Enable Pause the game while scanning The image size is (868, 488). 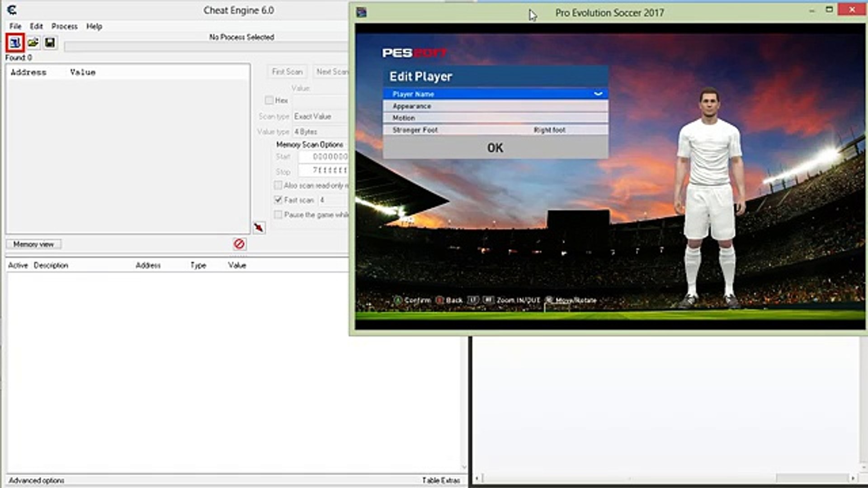(278, 215)
